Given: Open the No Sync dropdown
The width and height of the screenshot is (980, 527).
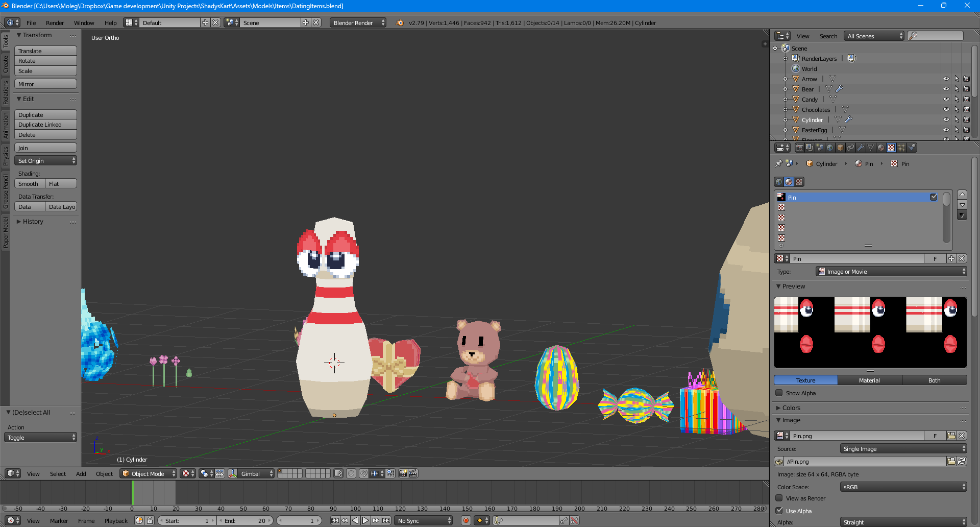Looking at the screenshot, I should 424,520.
